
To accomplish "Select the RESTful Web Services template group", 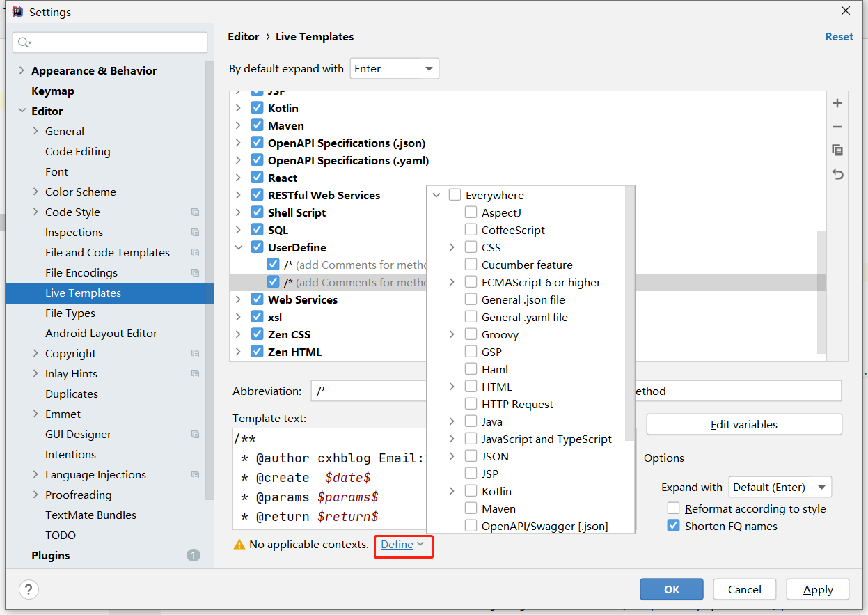I will pos(324,195).
